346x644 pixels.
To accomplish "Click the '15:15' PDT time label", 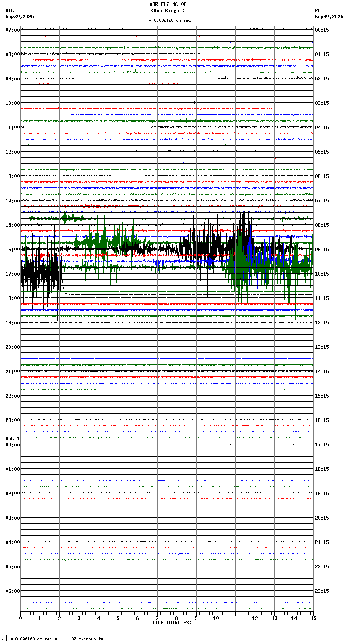I will tap(322, 396).
